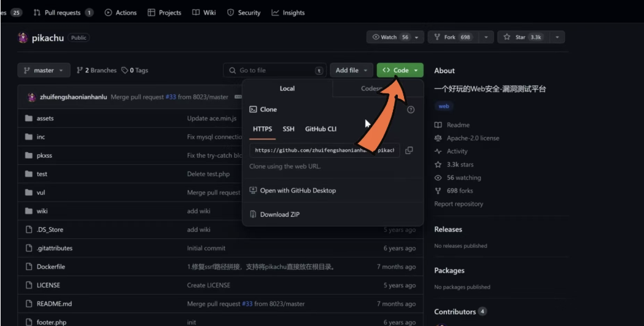Open the clone help question-mark icon

411,110
